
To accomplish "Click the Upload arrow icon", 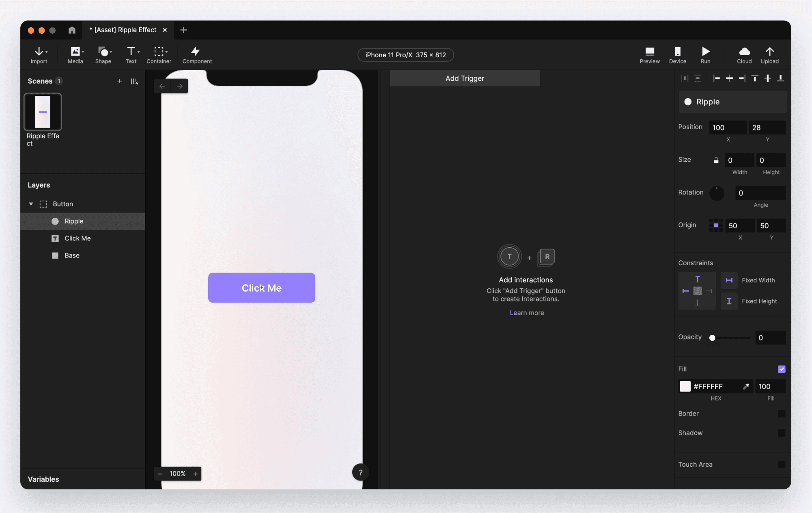I will point(769,52).
